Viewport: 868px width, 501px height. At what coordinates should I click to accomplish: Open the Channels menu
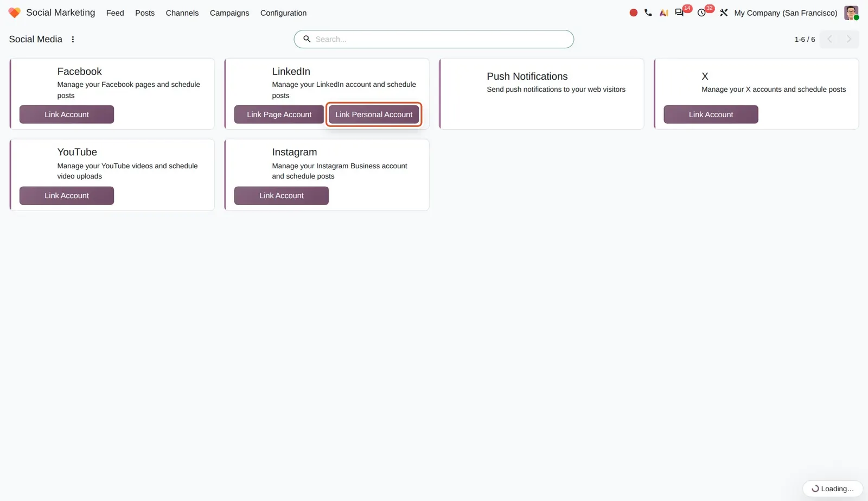click(x=182, y=13)
